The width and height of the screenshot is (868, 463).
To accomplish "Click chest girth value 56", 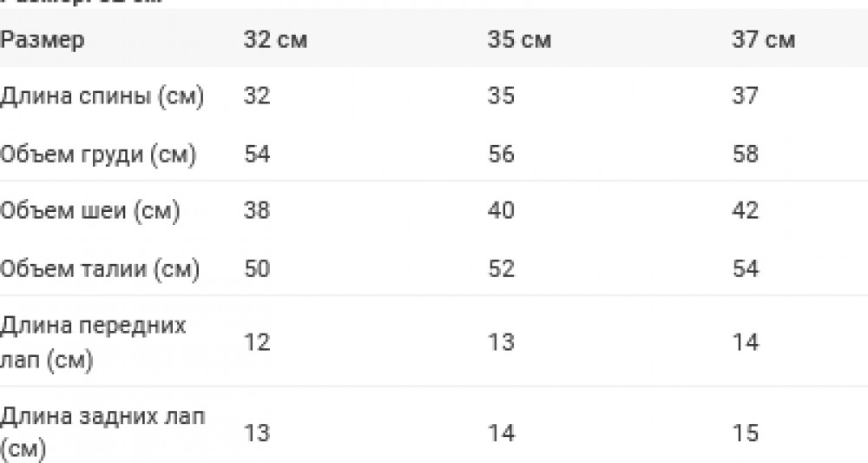I will [501, 154].
